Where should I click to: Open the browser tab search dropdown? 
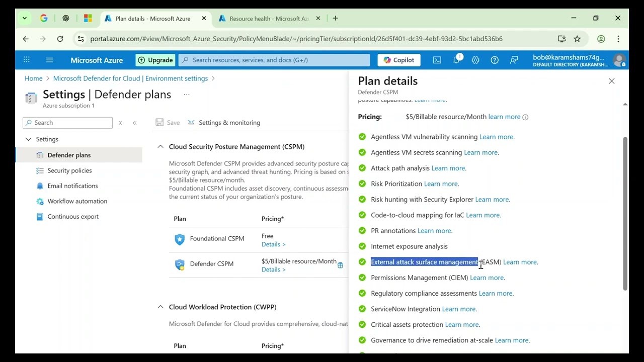24,18
